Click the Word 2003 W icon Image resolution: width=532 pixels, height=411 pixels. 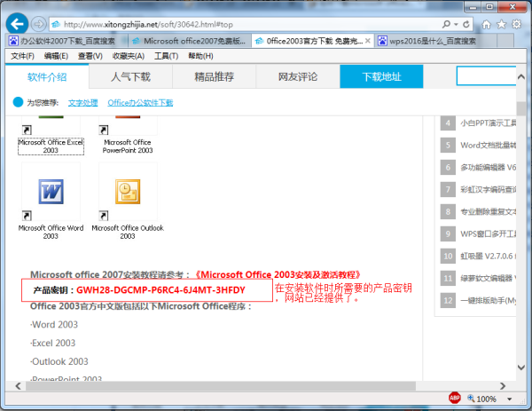click(x=51, y=192)
